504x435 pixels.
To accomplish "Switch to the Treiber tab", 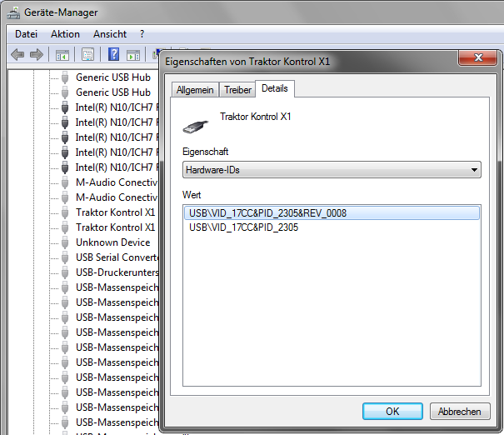I will coord(237,90).
